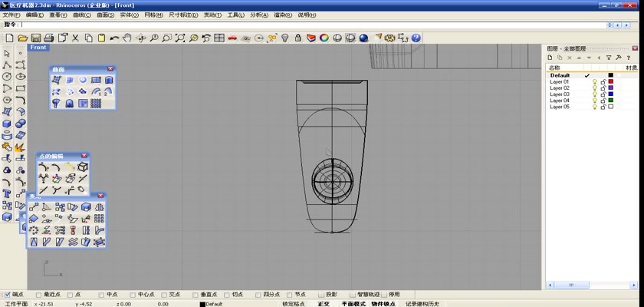Click the Undo arrow icon
This screenshot has width=644, height=307.
114,38
